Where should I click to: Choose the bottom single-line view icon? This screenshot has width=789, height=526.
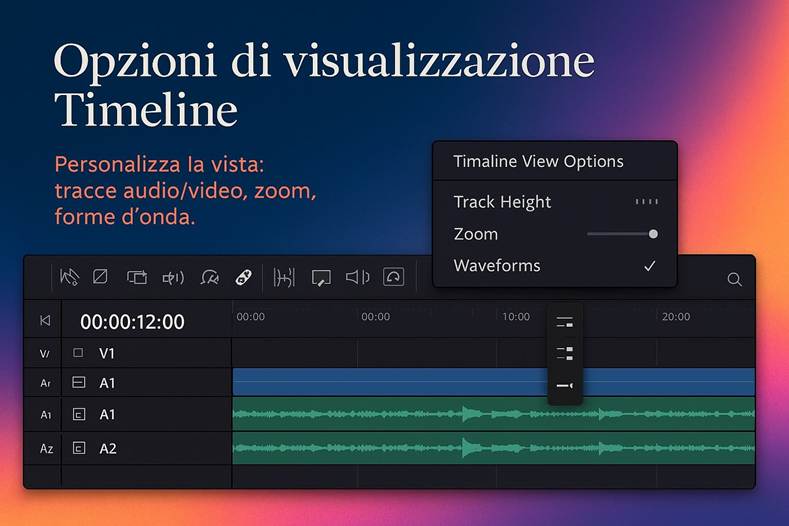coord(565,386)
